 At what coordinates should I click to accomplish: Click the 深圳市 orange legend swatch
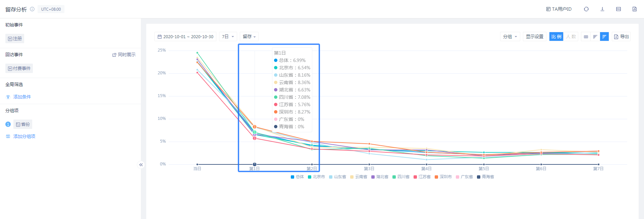pos(436,177)
